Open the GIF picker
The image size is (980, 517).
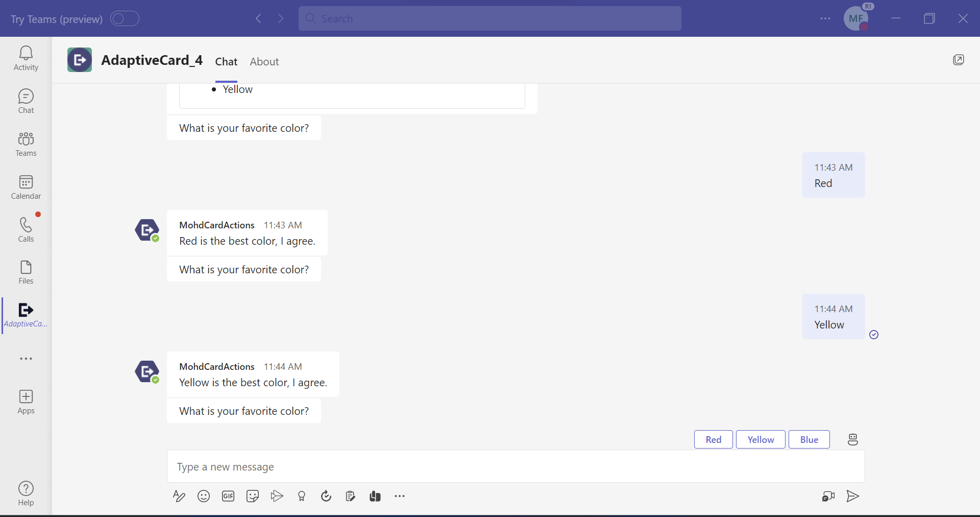[x=228, y=496]
